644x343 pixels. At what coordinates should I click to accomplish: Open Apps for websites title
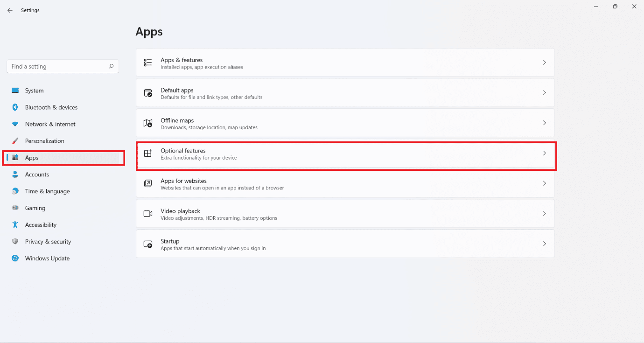pyautogui.click(x=183, y=181)
